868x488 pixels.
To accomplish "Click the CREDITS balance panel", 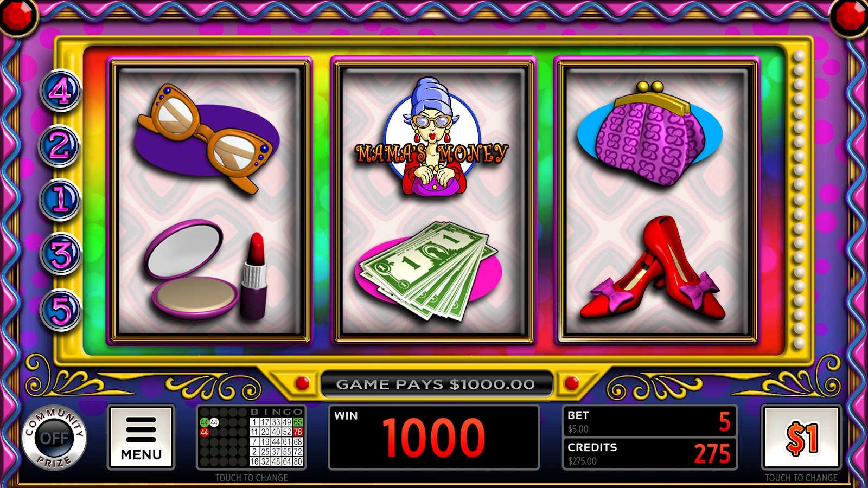I will [x=650, y=453].
